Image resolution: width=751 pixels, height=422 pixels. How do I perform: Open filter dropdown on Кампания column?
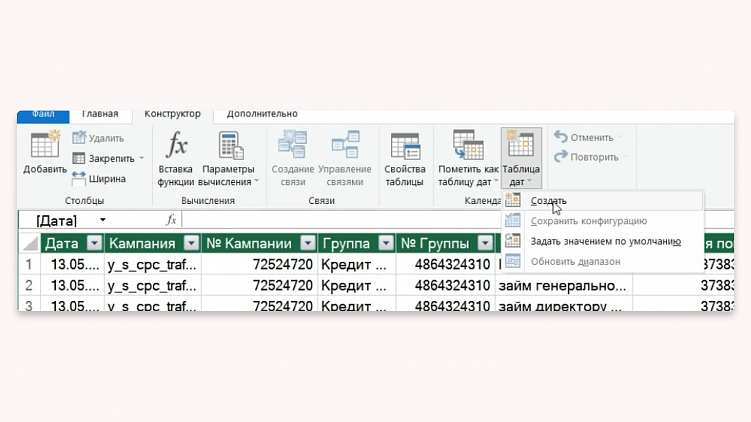pyautogui.click(x=192, y=243)
